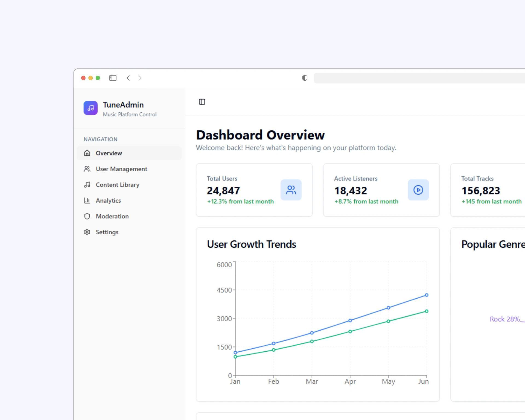The height and width of the screenshot is (420, 525).
Task: Click the '+8.7% from last month' text
Action: tap(366, 202)
